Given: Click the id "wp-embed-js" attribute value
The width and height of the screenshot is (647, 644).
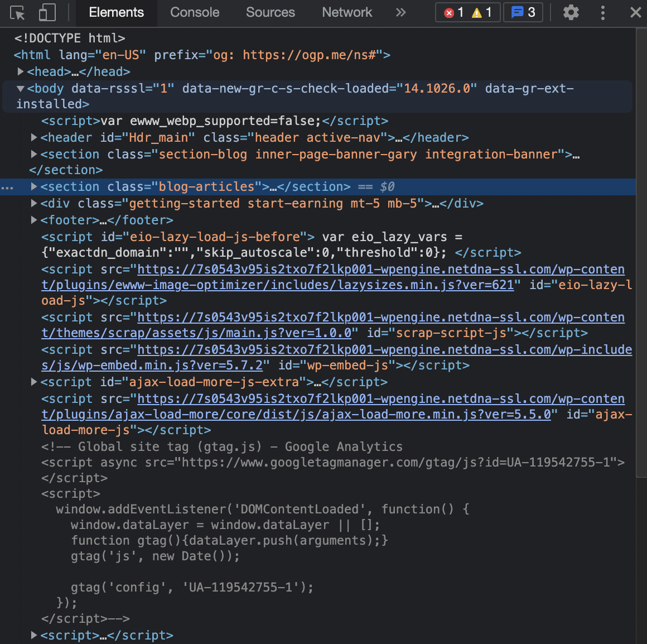Looking at the screenshot, I should point(347,365).
